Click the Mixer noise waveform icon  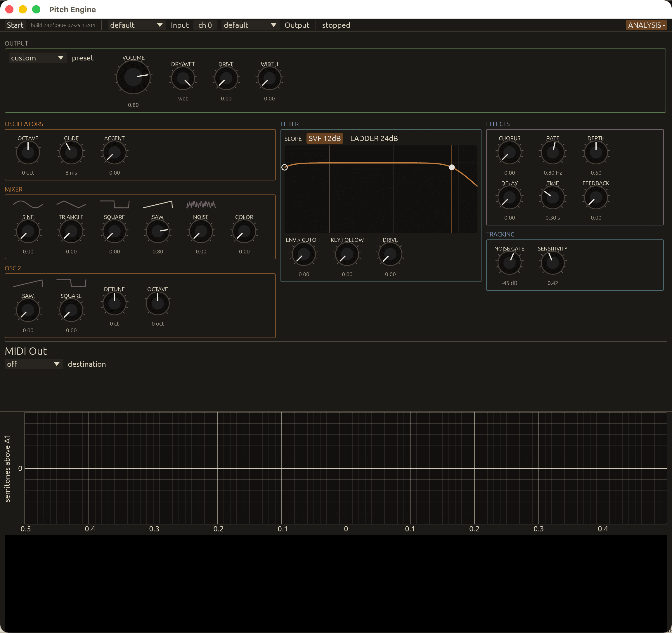(201, 204)
